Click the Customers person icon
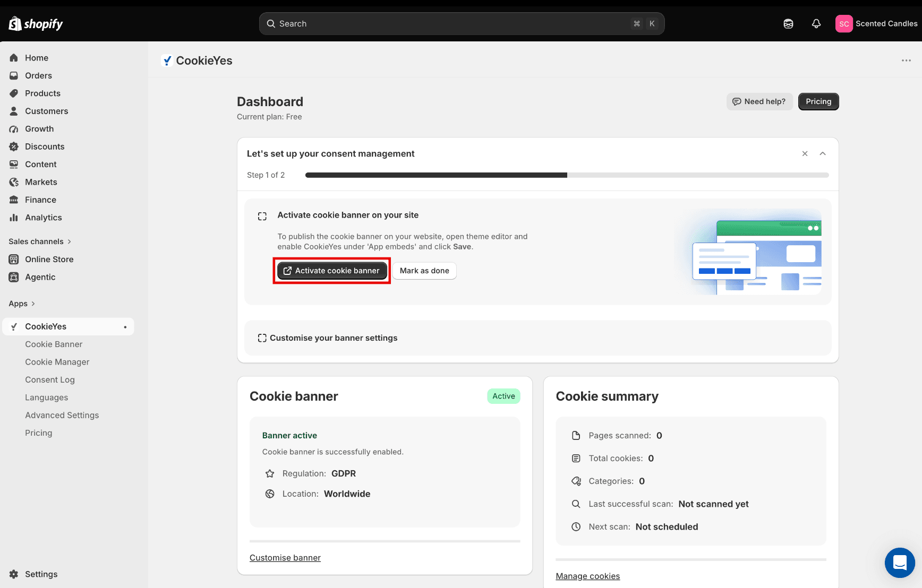 [14, 111]
